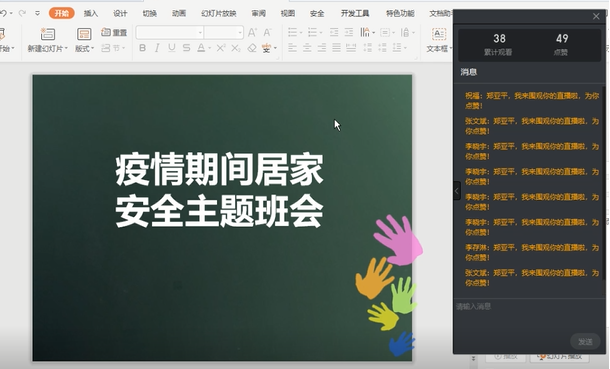
Task: Open the 插入 ribbon tab
Action: (x=91, y=14)
